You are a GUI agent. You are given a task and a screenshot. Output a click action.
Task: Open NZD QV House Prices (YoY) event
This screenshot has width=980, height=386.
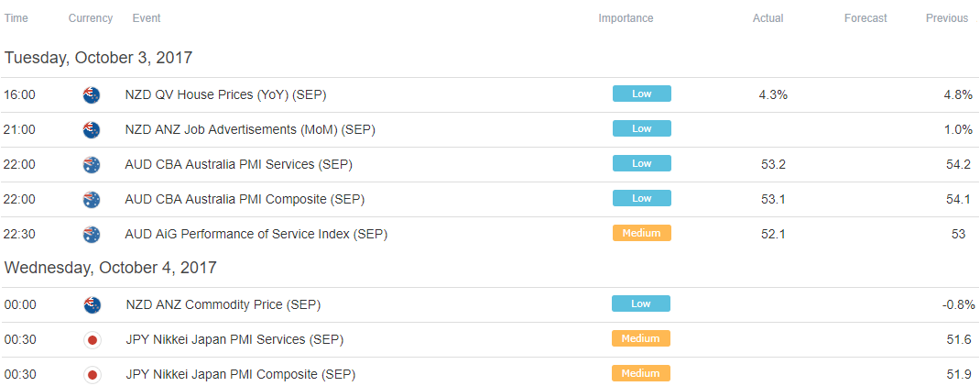(x=225, y=95)
